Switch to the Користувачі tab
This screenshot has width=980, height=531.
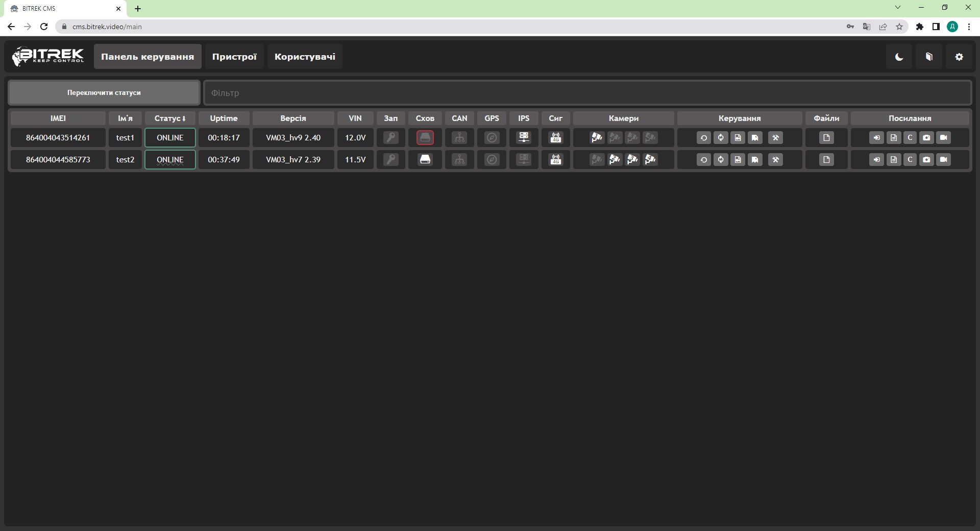305,57
